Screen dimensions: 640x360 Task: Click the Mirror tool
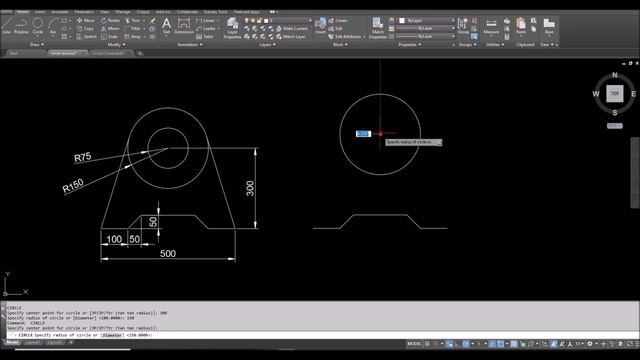110,29
